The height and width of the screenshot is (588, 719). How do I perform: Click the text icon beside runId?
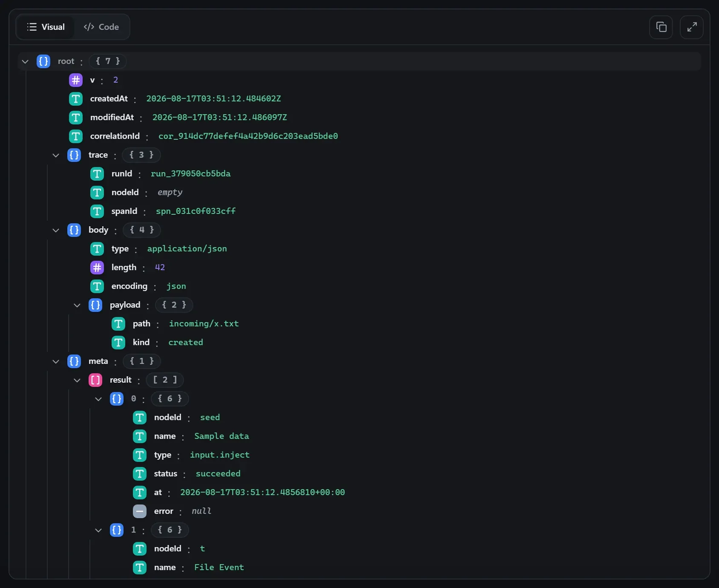click(x=97, y=174)
